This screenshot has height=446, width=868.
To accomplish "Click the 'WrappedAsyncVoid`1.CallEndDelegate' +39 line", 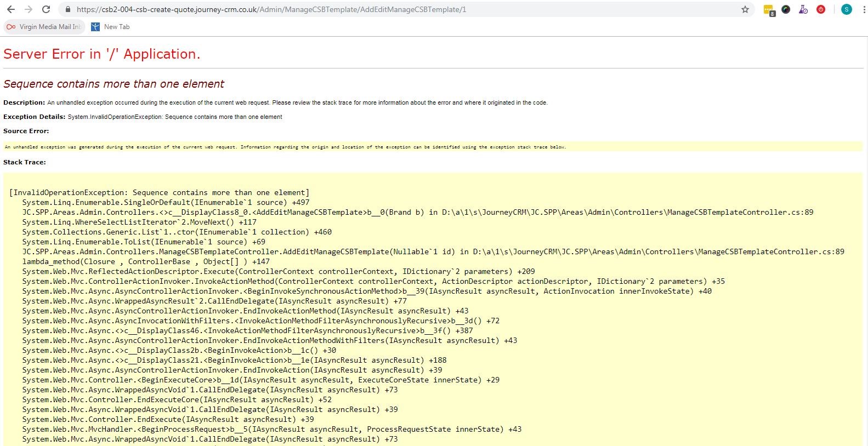I will coord(210,410).
